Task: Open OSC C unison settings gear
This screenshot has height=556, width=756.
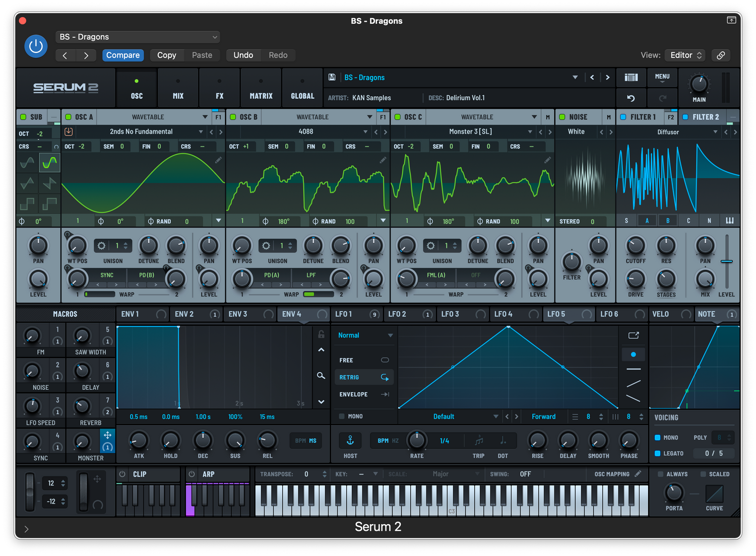Action: coord(430,246)
